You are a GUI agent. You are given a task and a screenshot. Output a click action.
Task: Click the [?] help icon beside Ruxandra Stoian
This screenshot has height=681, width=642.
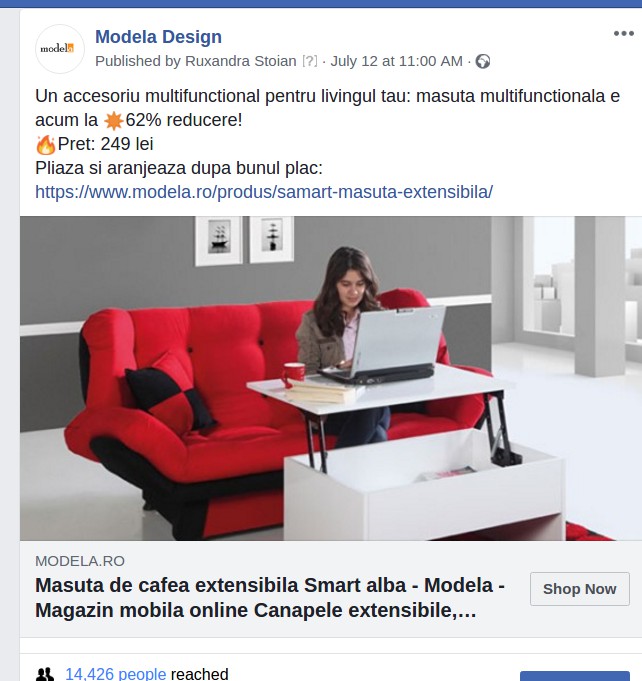(x=310, y=61)
